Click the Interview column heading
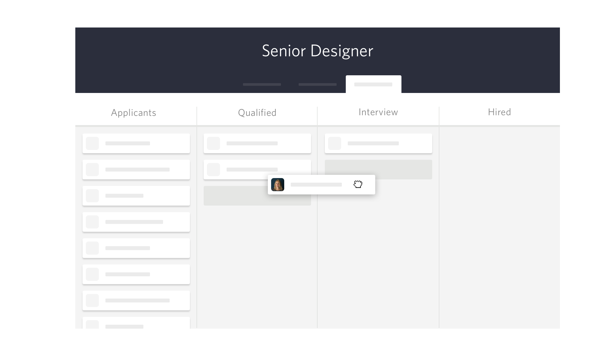Screen dimensions: 611x364 (378, 112)
